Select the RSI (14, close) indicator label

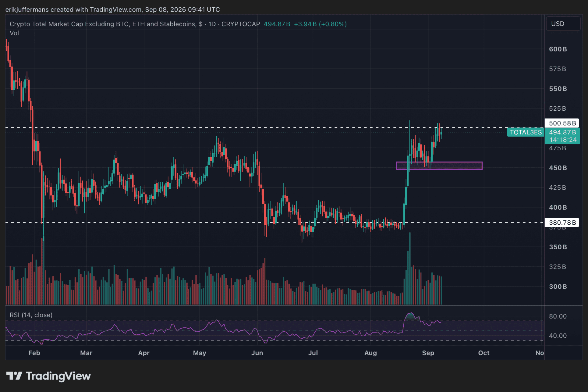31,315
